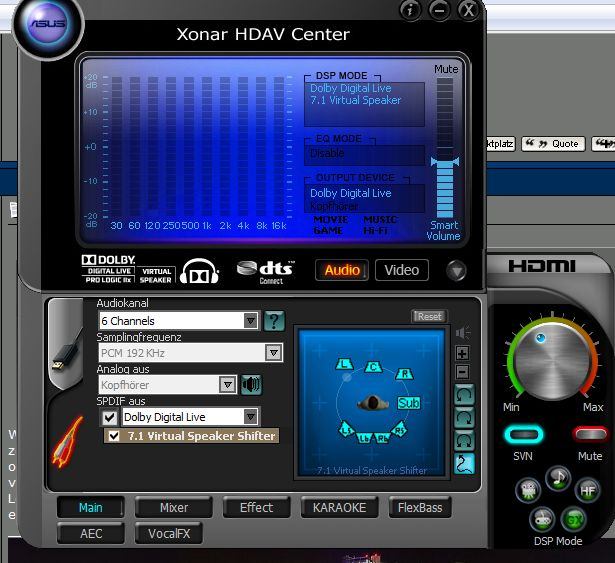Click the DSP MODE readout box
Screen dimensions: 615x563
pyautogui.click(x=364, y=104)
